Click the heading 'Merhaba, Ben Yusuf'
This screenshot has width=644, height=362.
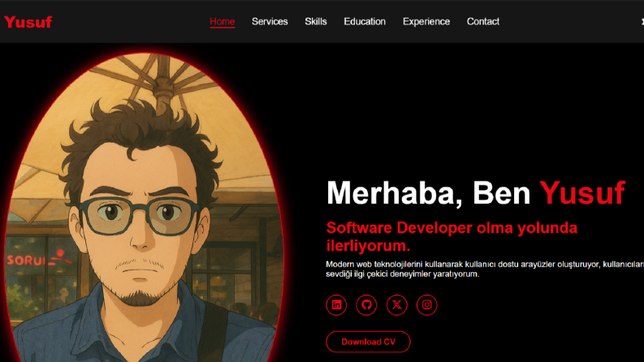coord(476,193)
